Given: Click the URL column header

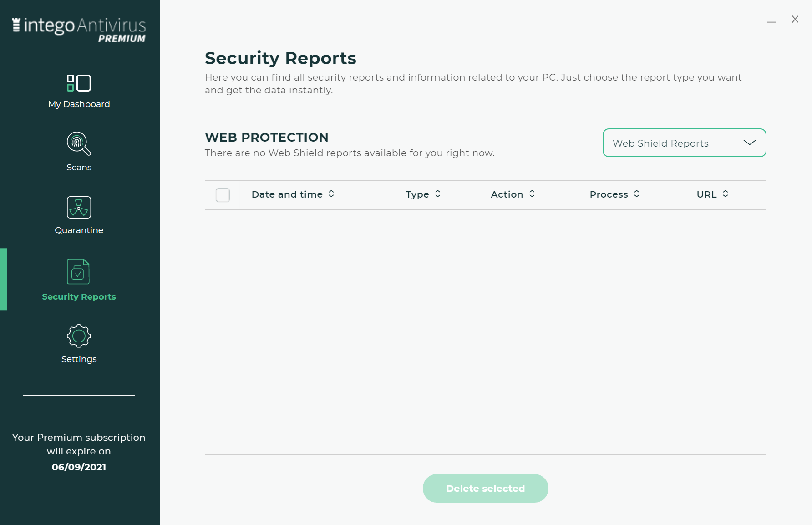Looking at the screenshot, I should coord(707,194).
